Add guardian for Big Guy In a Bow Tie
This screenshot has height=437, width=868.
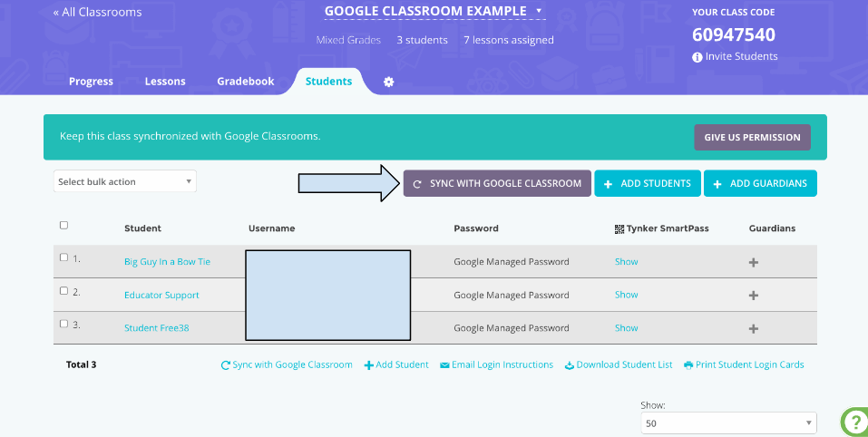[x=753, y=262]
